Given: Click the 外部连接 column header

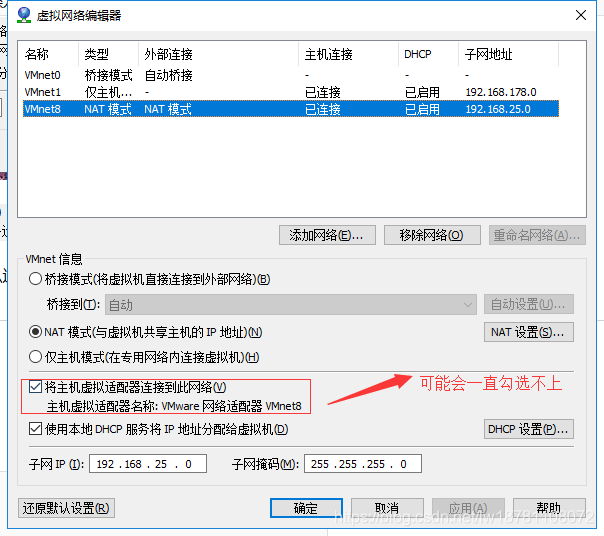Looking at the screenshot, I should 218,54.
